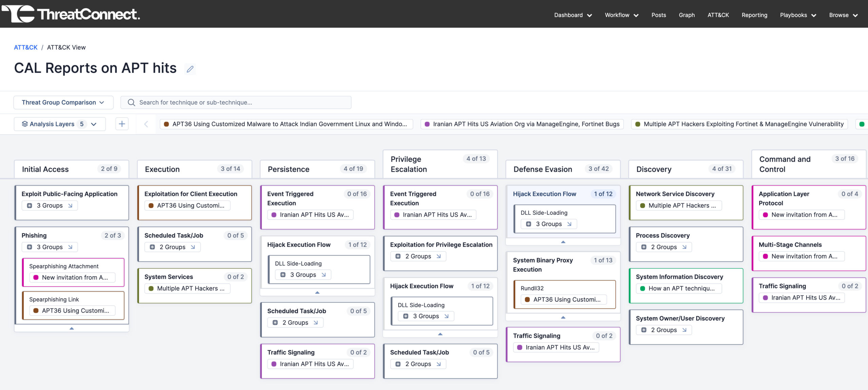Click New invitation chip under Multi-Stage Channels

(x=801, y=256)
